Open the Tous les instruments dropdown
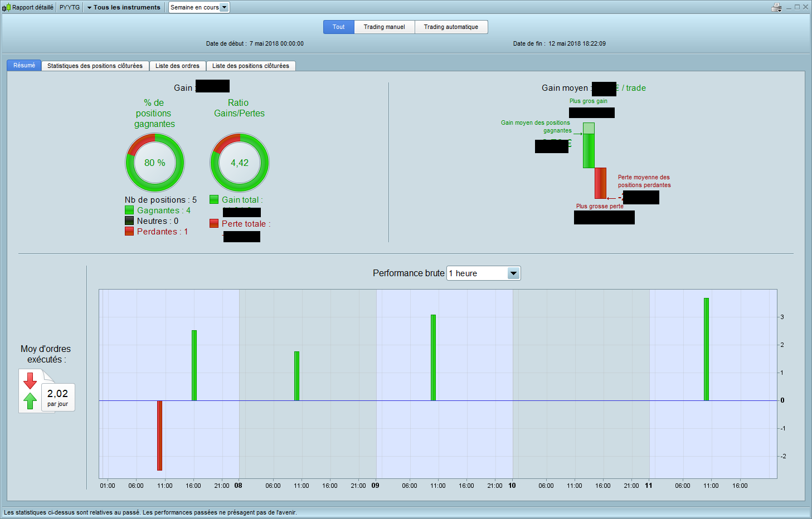812x519 pixels. click(x=124, y=7)
